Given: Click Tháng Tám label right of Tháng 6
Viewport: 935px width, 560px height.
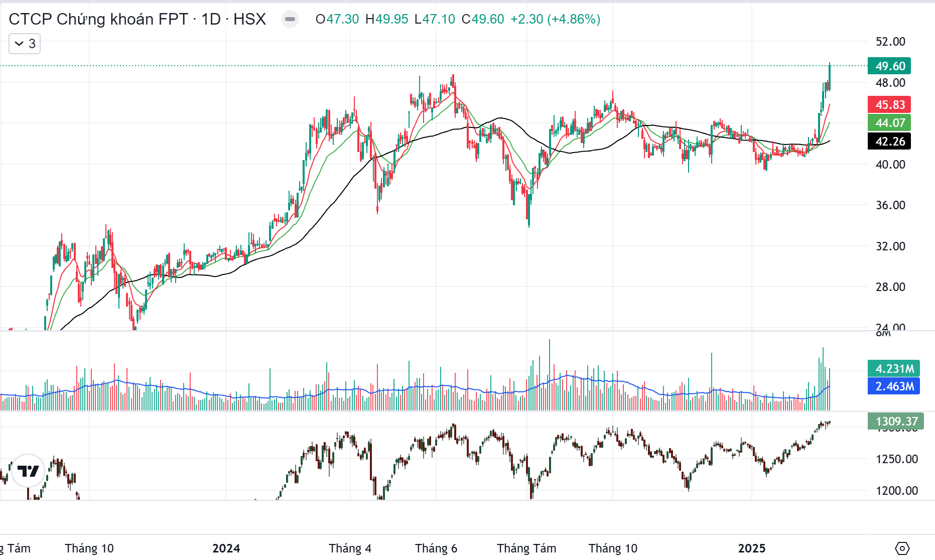Looking at the screenshot, I should pyautogui.click(x=526, y=548).
